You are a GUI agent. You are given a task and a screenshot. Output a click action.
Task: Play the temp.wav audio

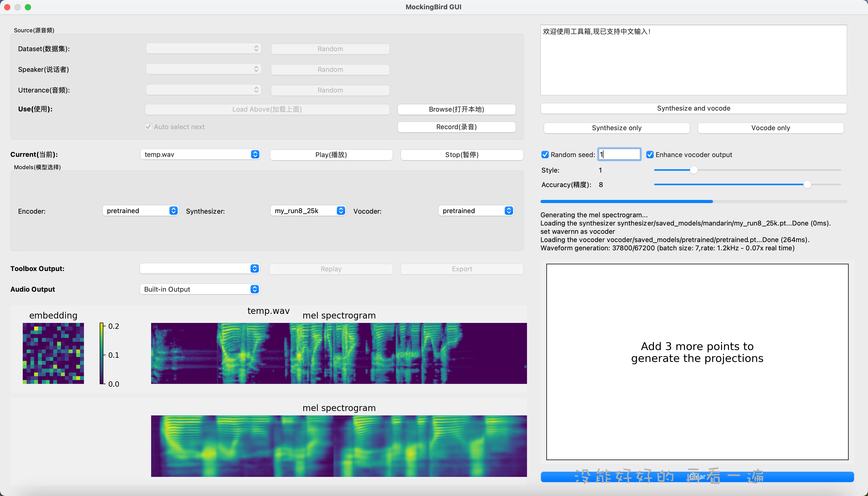tap(331, 154)
